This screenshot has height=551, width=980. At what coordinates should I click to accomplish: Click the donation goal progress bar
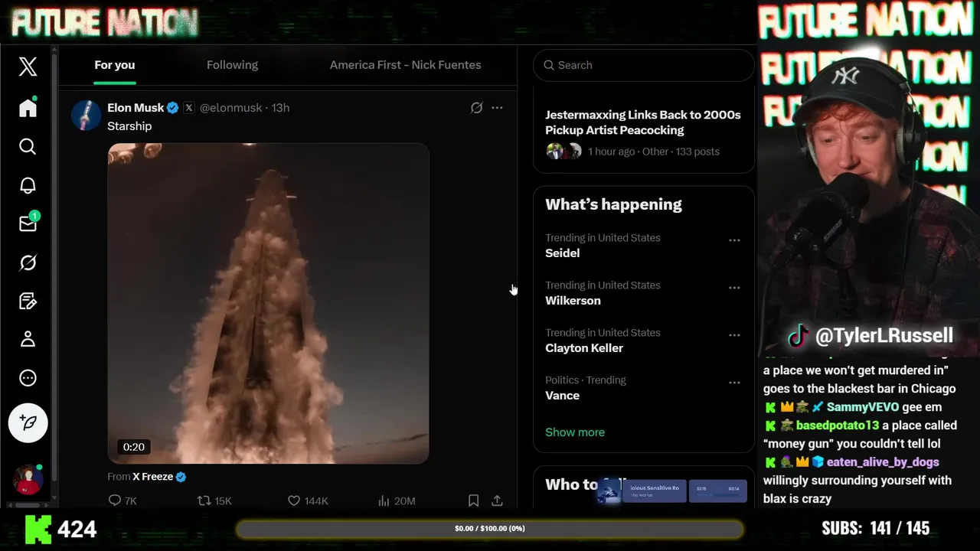tap(490, 529)
